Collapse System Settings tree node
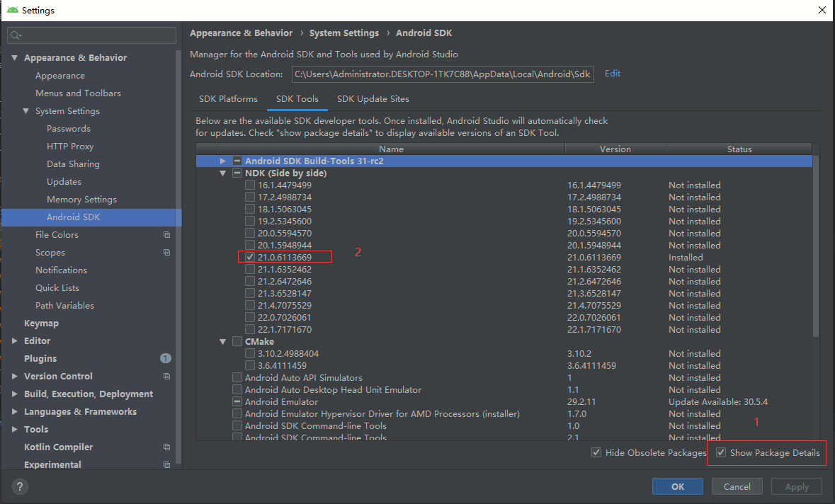Viewport: 835px width, 504px height. 25,110
